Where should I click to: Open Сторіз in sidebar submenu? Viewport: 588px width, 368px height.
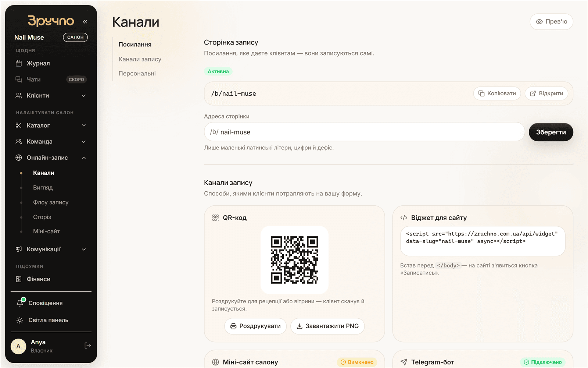[x=42, y=217]
